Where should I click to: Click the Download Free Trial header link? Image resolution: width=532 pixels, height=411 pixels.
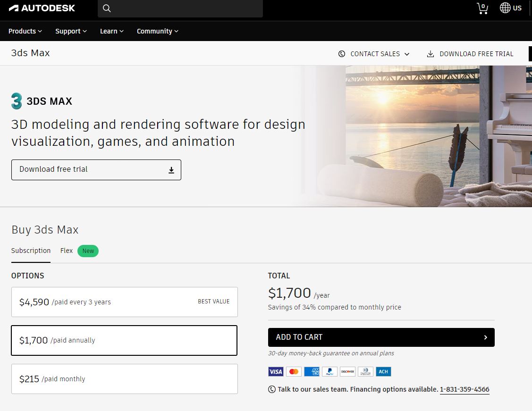coord(470,54)
